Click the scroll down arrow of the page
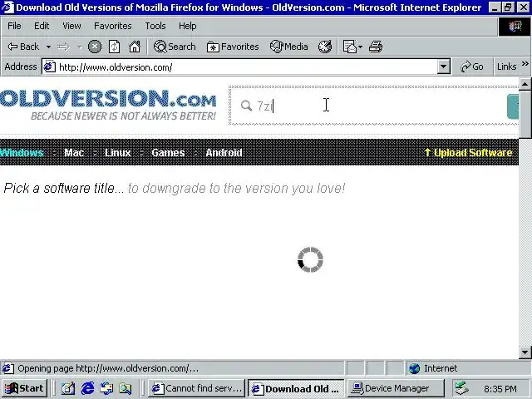 click(525, 352)
